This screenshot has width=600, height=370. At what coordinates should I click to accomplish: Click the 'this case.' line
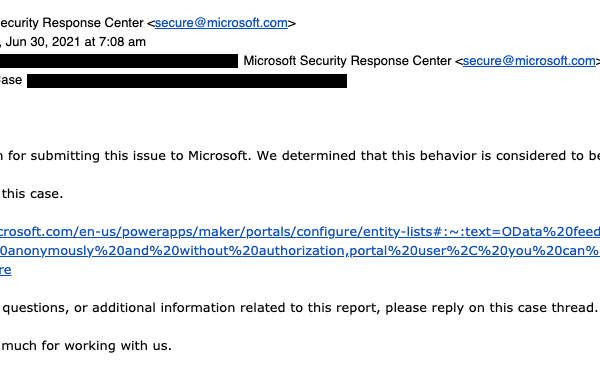pyautogui.click(x=32, y=194)
